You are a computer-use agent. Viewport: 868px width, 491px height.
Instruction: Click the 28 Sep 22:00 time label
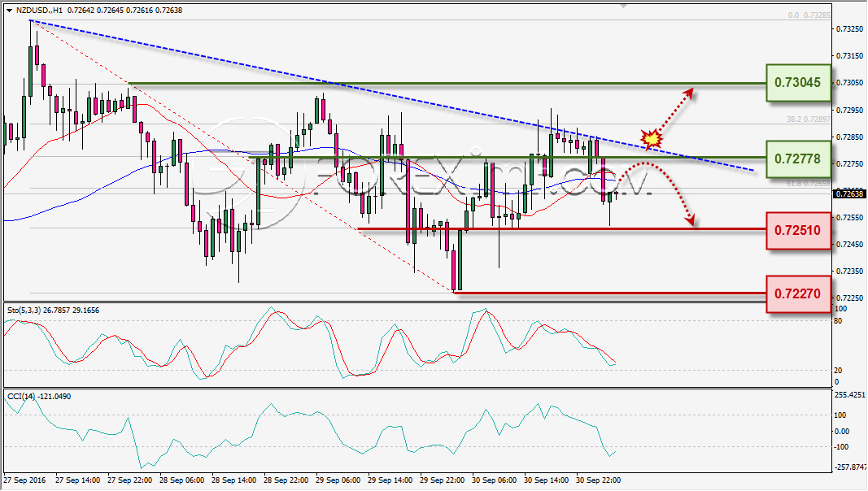286,480
